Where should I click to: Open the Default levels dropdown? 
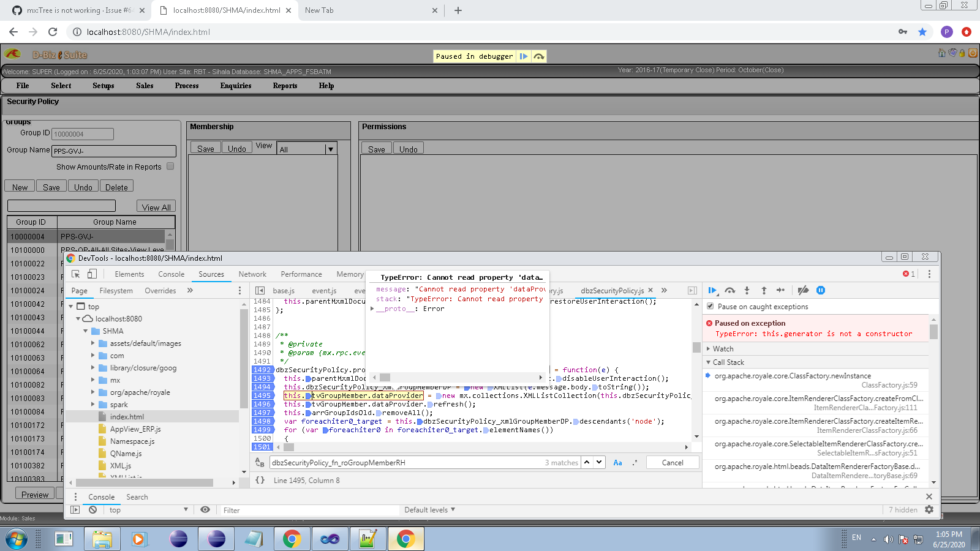point(429,509)
